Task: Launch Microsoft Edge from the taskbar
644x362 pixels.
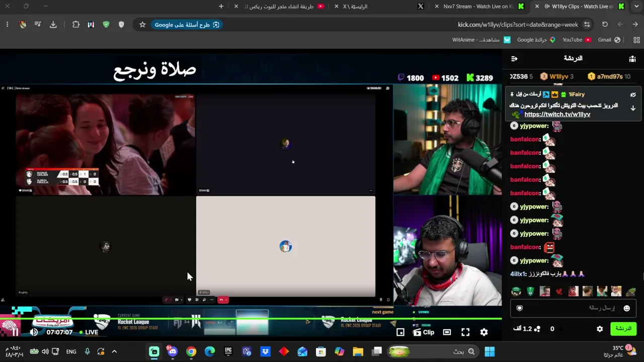Action: pos(210,351)
